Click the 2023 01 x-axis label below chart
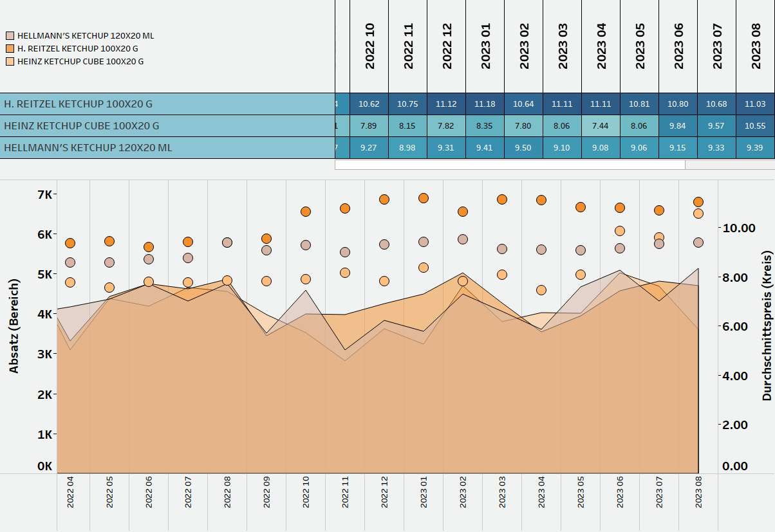The height and width of the screenshot is (532, 775). point(424,492)
